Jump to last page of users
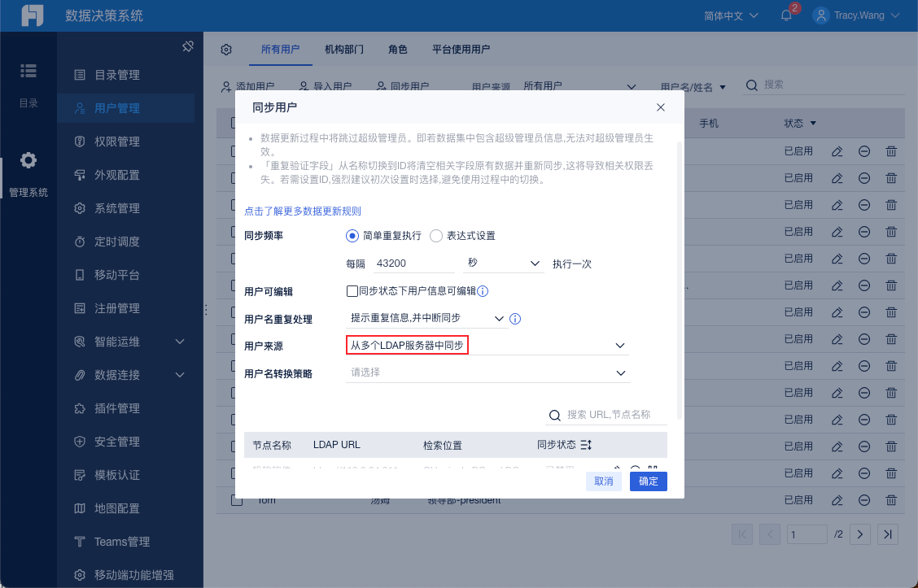The height and width of the screenshot is (588, 918). coord(888,534)
